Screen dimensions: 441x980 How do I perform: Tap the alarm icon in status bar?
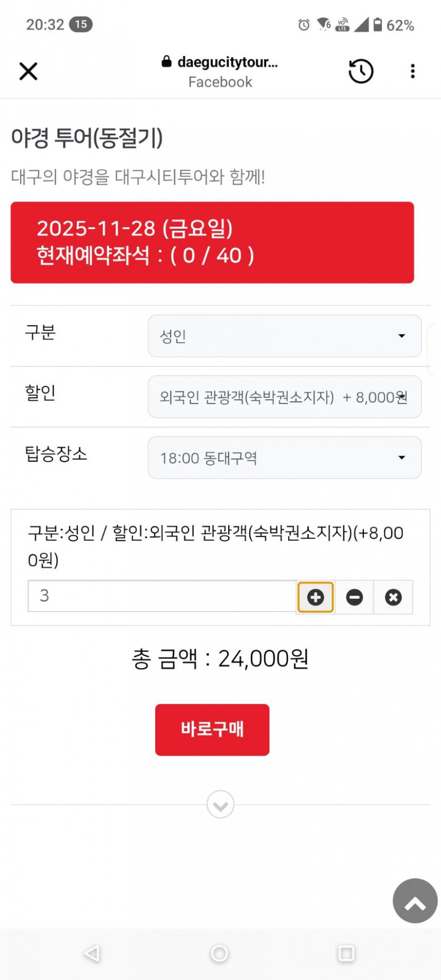[304, 25]
